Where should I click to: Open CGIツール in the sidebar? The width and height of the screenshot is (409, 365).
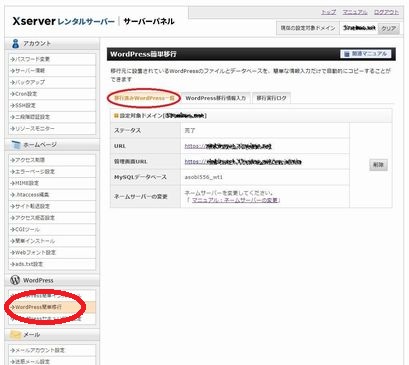52,229
